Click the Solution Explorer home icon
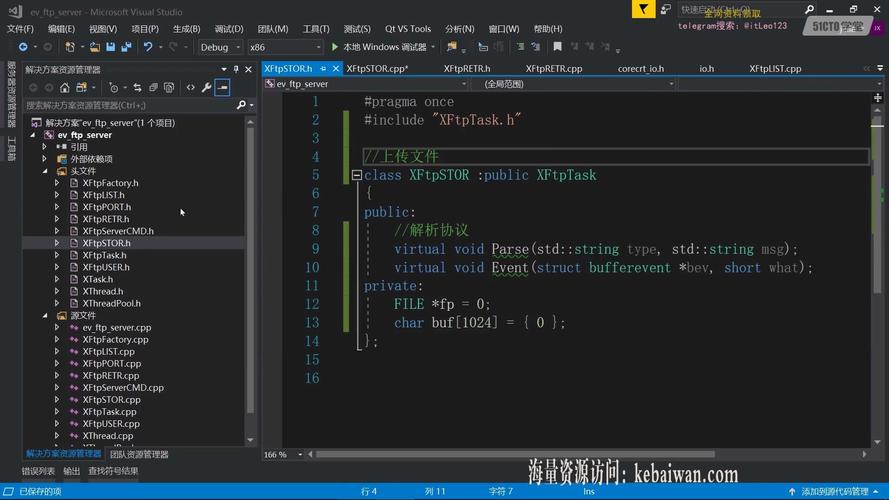The width and height of the screenshot is (889, 500). point(65,87)
